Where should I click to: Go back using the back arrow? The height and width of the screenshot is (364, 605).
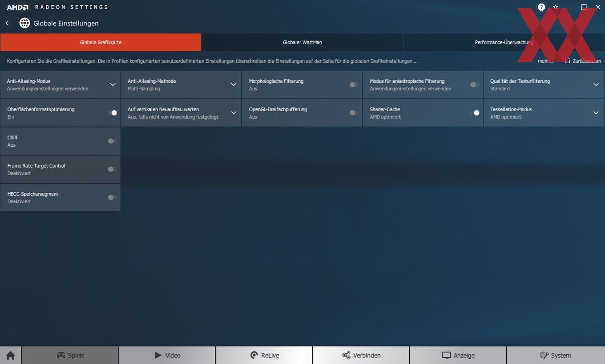point(7,23)
